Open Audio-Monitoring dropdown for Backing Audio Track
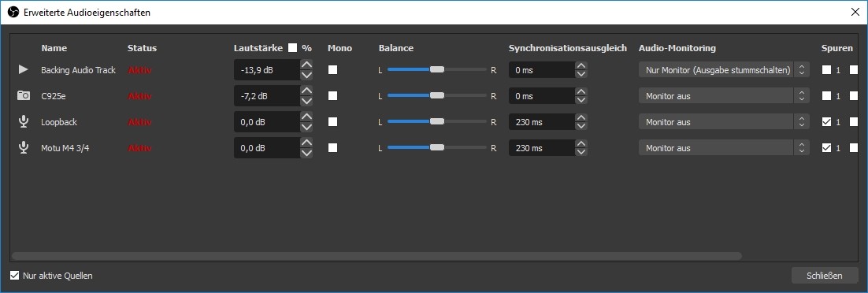 click(x=724, y=70)
